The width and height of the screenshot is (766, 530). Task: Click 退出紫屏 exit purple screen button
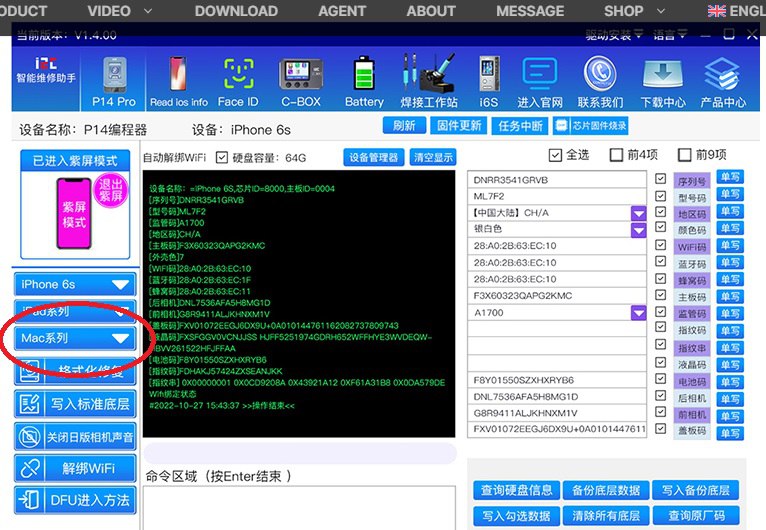(111, 190)
